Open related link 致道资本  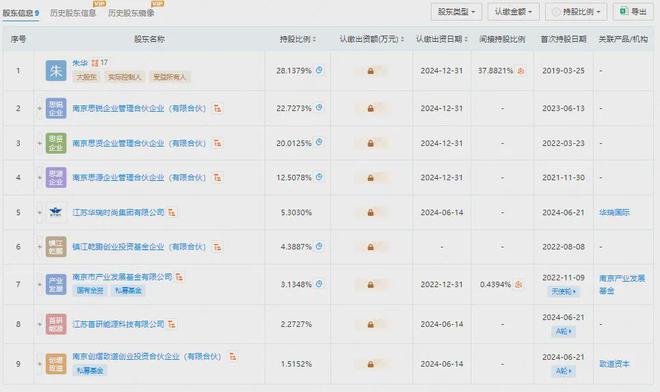coord(615,364)
